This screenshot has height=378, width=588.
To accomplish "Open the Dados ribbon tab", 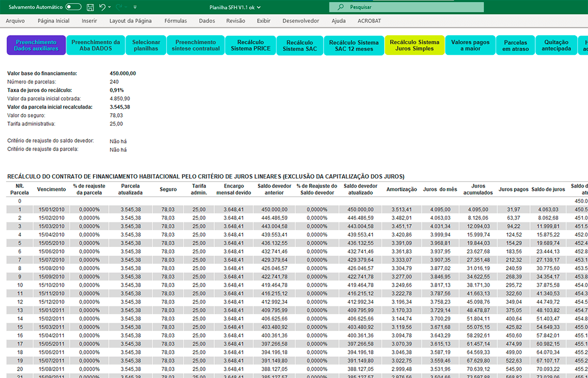I will click(207, 21).
